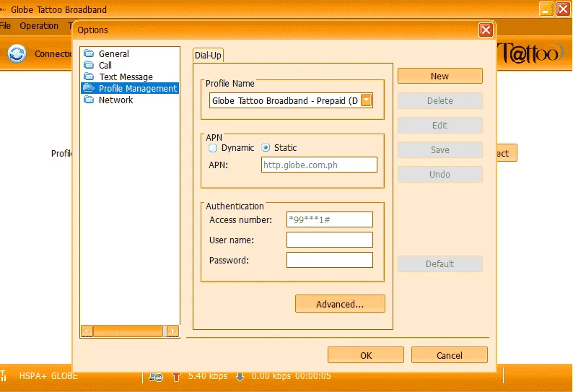Click the folder icon beside Profile Management
Image resolution: width=573 pixels, height=392 pixels.
click(x=89, y=88)
